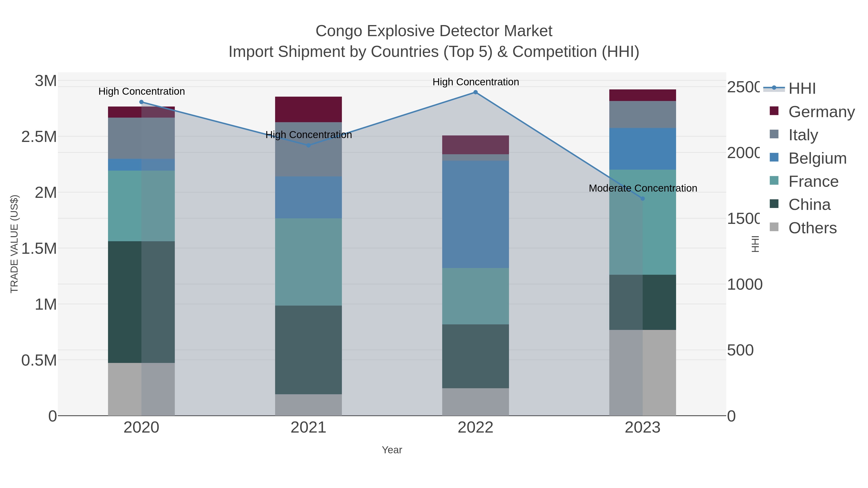The height and width of the screenshot is (488, 868).
Task: Select the 2021 Others bar segment
Action: (x=309, y=405)
